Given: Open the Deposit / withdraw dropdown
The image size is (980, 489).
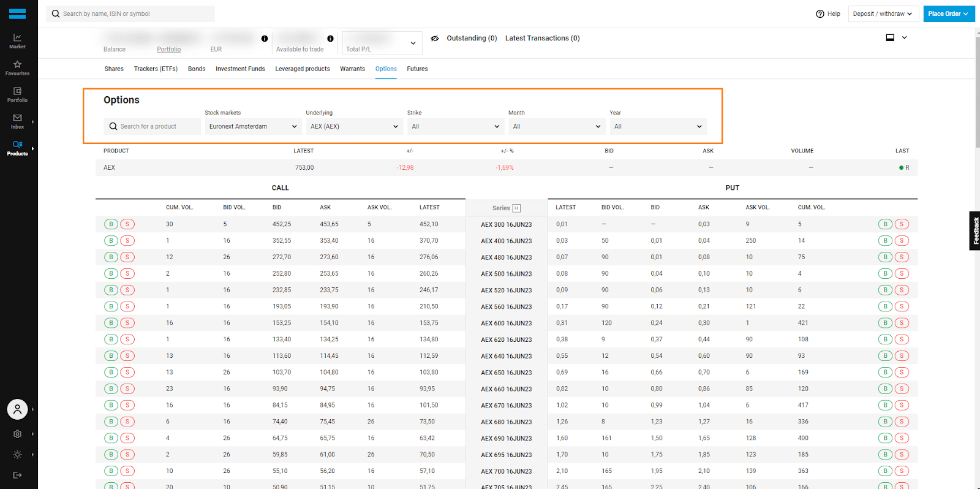Looking at the screenshot, I should click(x=883, y=13).
